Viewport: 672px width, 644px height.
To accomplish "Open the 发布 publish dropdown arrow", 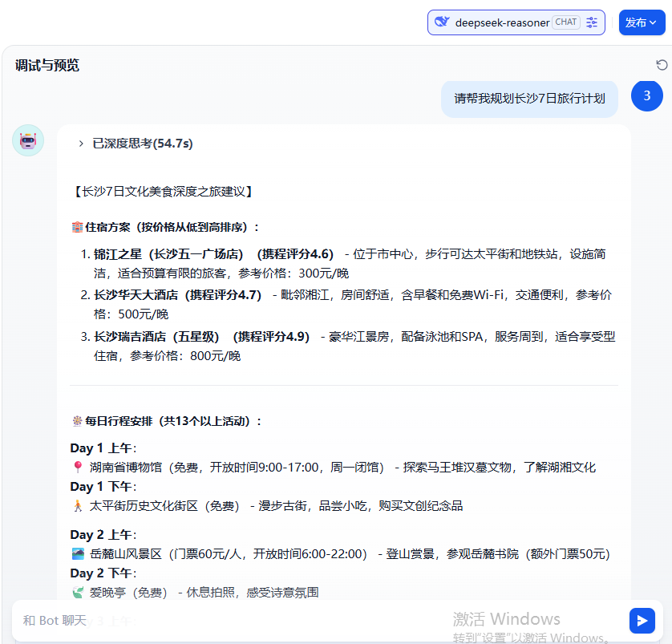I will [x=654, y=22].
